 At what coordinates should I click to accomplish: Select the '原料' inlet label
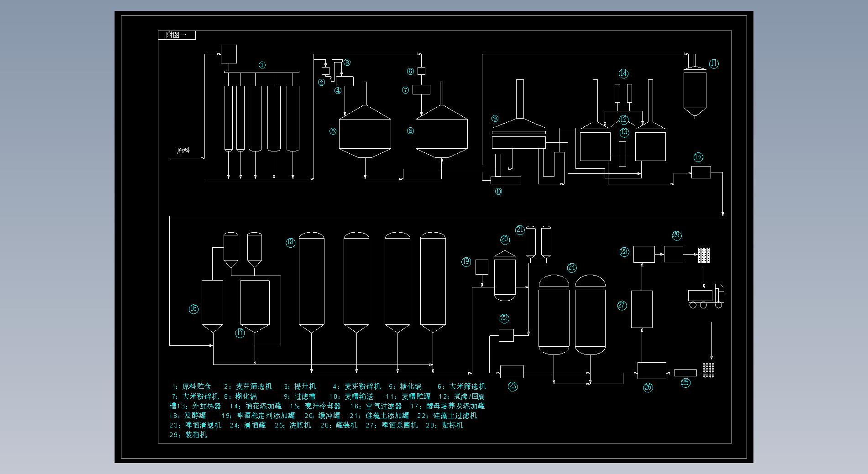click(183, 151)
